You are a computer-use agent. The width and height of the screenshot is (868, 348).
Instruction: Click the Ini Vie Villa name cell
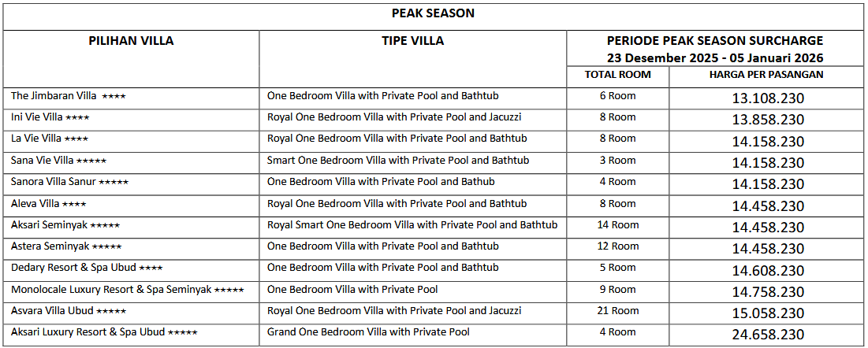[x=50, y=117]
